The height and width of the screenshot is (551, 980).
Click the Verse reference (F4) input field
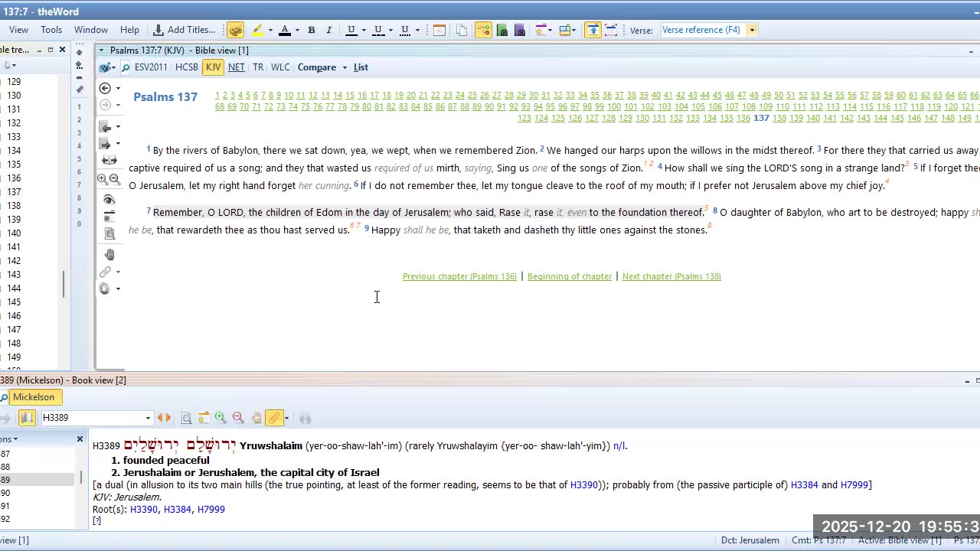click(703, 30)
